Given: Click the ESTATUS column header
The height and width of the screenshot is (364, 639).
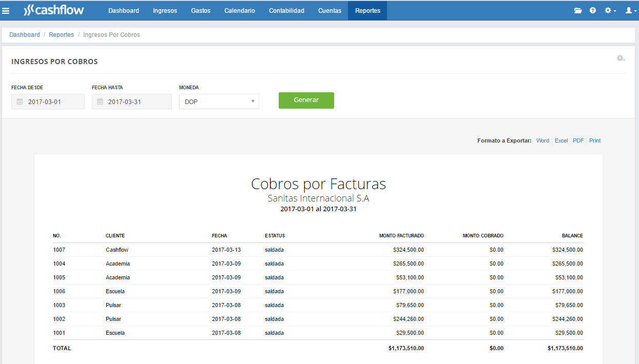Looking at the screenshot, I should coord(275,236).
